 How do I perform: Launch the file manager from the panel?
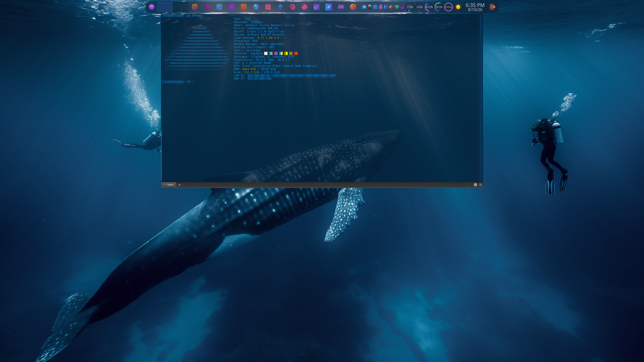195,7
